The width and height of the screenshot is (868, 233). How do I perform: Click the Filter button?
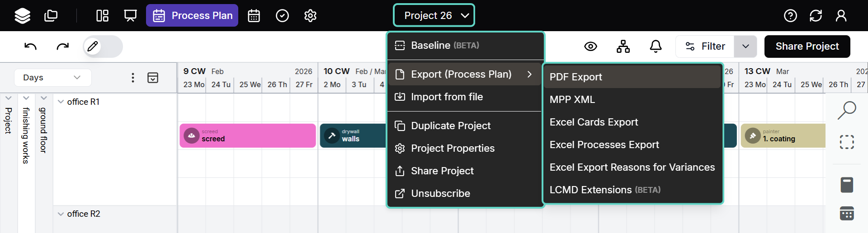pyautogui.click(x=705, y=46)
